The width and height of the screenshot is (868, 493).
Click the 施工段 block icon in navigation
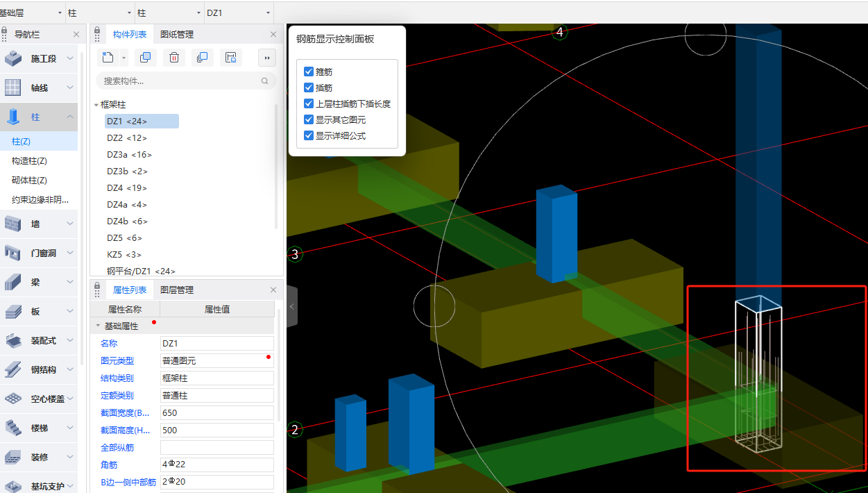click(13, 59)
